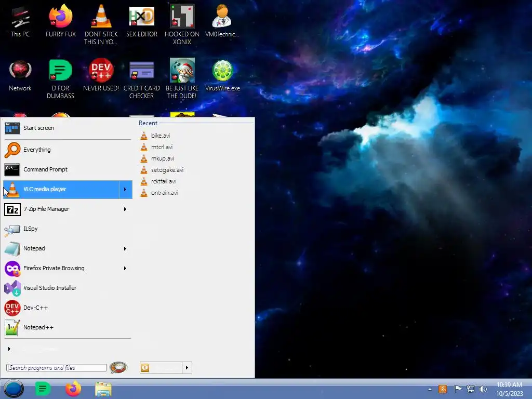Launch Dev-C++ from start menu
532x399 pixels.
(x=68, y=308)
